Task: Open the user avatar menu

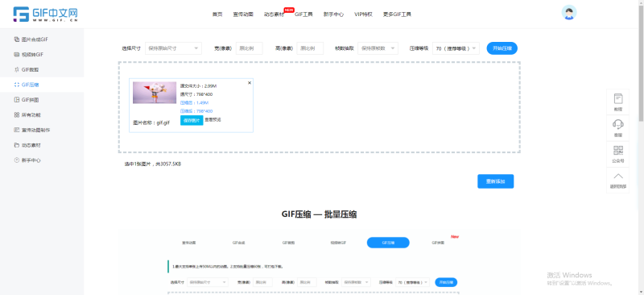Action: tap(569, 12)
